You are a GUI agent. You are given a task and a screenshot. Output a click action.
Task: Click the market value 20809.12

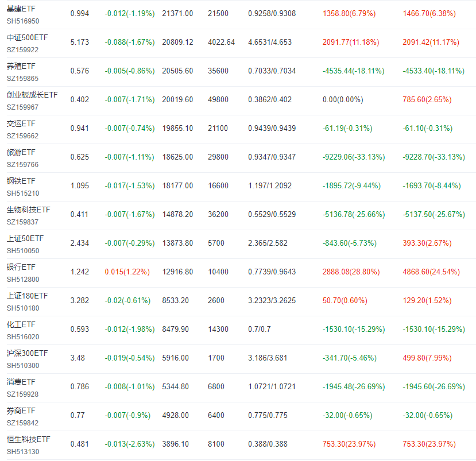[177, 42]
